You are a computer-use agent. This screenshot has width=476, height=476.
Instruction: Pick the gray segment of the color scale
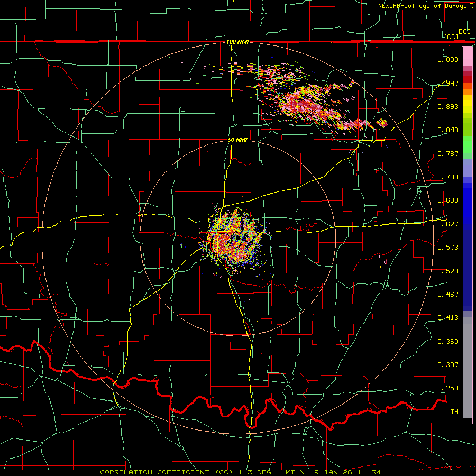tap(467, 368)
